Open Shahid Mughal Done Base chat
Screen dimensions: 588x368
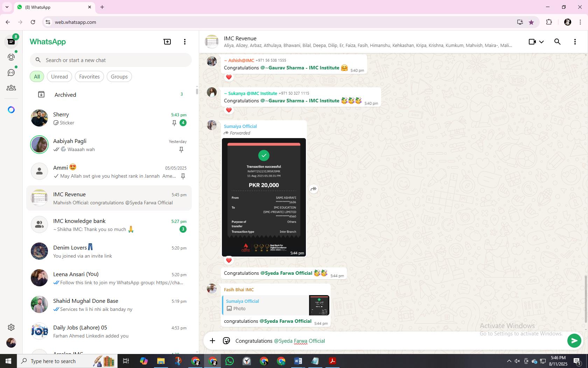[x=109, y=305]
